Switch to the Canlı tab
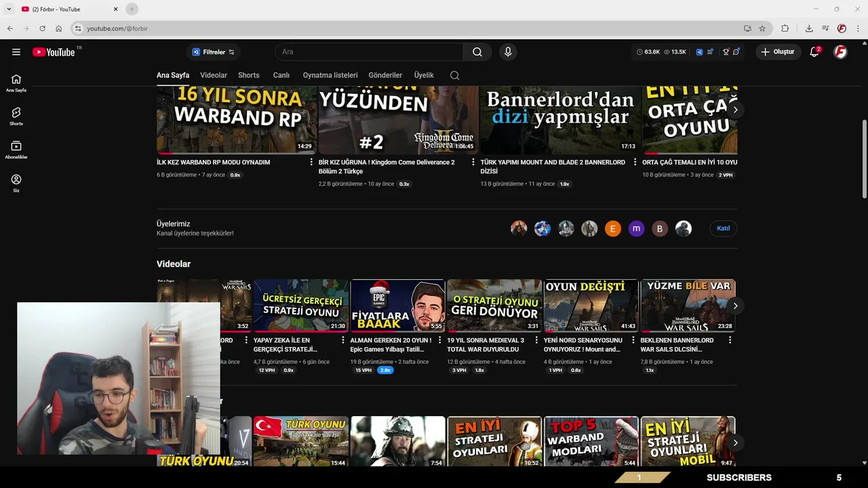This screenshot has width=868, height=488. pos(281,75)
